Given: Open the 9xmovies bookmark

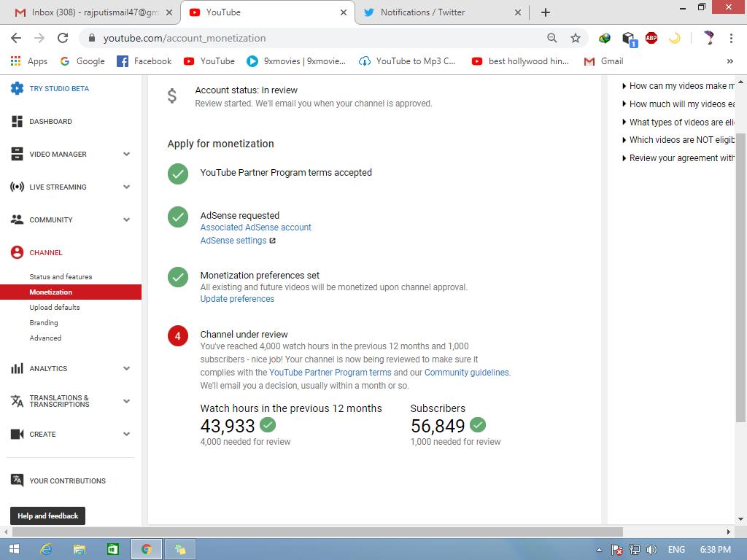Looking at the screenshot, I should point(296,61).
